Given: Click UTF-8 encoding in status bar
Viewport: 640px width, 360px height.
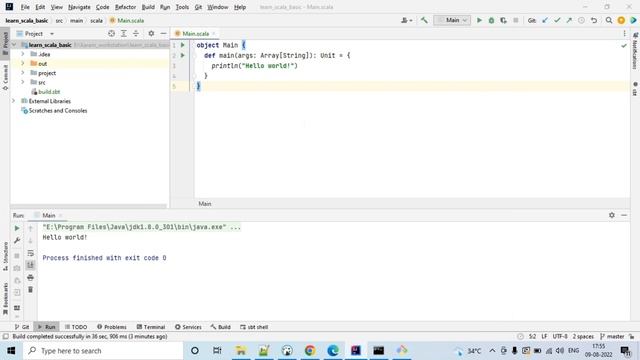Looking at the screenshot, I should [x=560, y=336].
